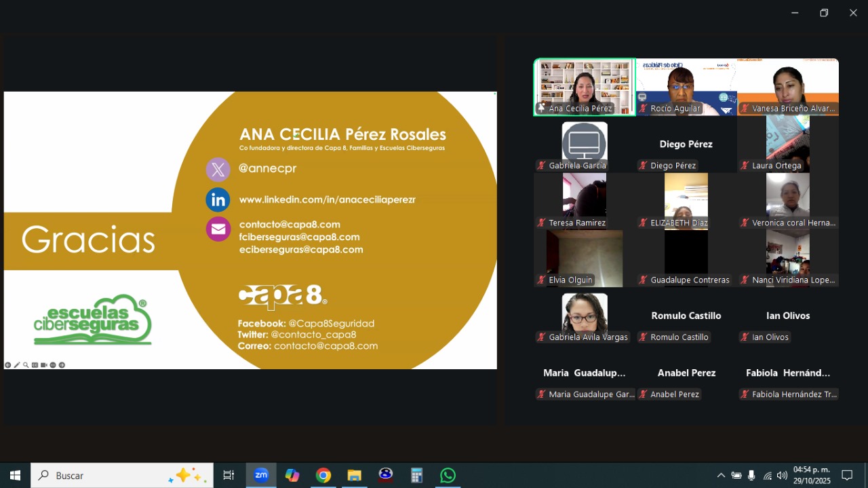The width and height of the screenshot is (868, 488).
Task: Expand the hidden system tray icons chevron
Action: pos(721,475)
